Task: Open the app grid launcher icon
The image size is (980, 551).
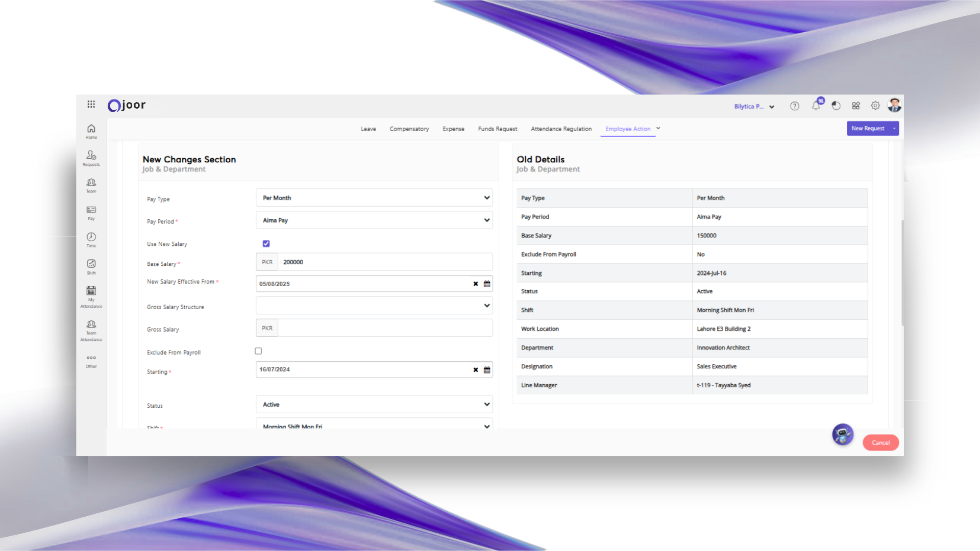Action: pyautogui.click(x=91, y=104)
